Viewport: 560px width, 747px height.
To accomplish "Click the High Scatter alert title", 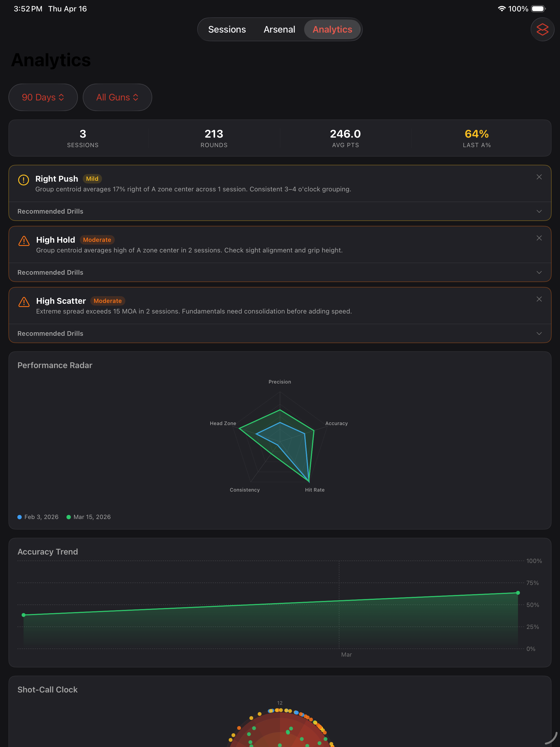I will pos(61,301).
